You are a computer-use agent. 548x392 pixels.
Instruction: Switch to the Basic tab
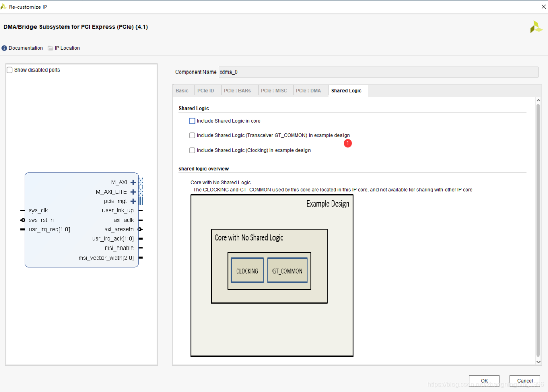182,91
